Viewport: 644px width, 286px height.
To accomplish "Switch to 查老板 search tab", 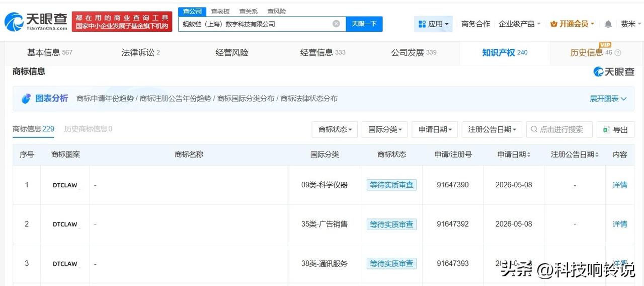I will click(x=220, y=11).
